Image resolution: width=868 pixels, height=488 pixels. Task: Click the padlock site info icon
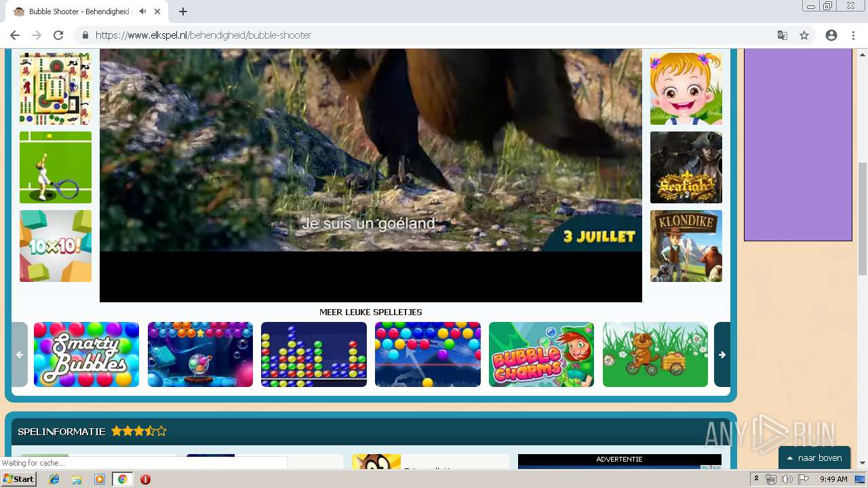pyautogui.click(x=85, y=35)
